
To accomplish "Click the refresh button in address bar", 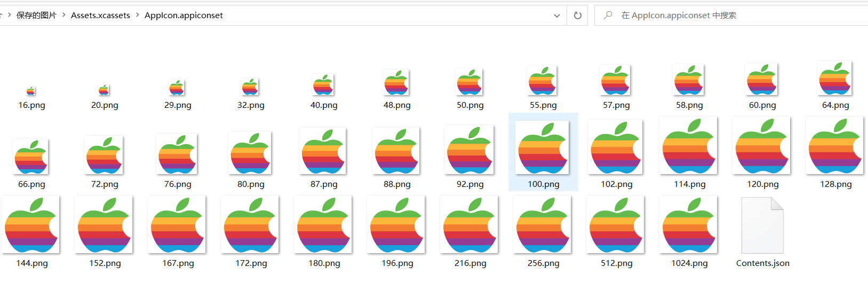I will [x=577, y=15].
